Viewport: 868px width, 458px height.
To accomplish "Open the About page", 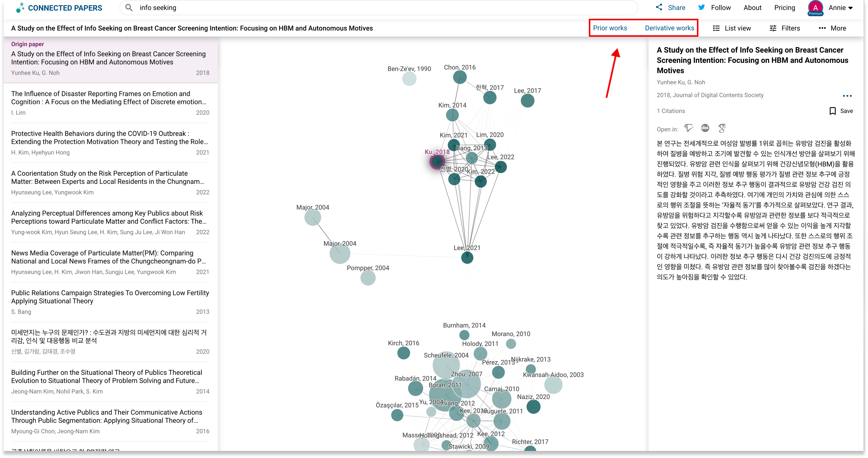I will click(x=752, y=7).
